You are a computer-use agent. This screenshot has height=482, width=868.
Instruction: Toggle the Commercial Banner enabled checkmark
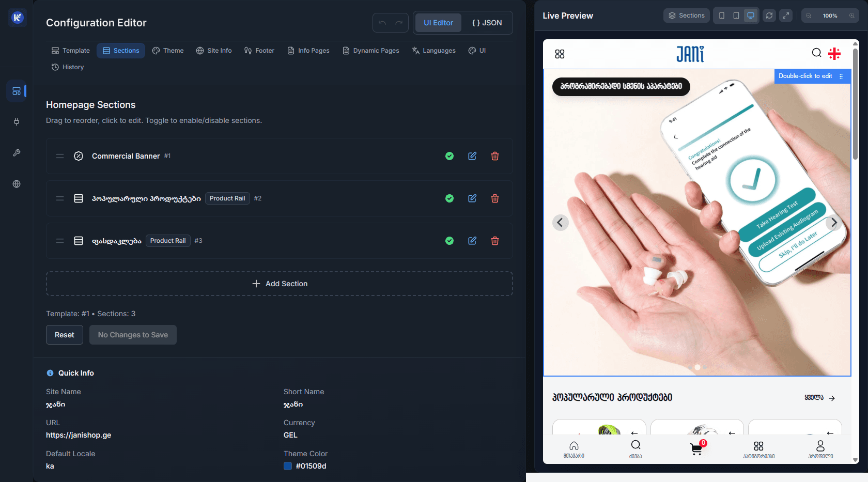click(450, 156)
